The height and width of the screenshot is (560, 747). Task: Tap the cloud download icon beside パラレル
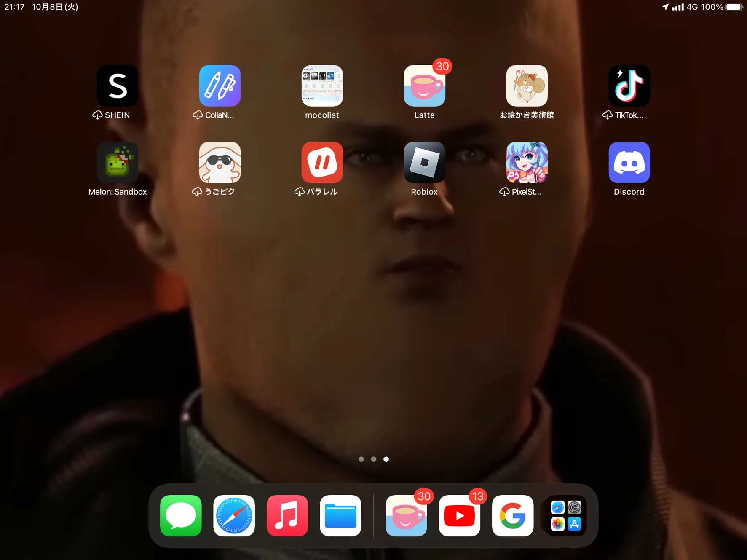[x=299, y=192]
